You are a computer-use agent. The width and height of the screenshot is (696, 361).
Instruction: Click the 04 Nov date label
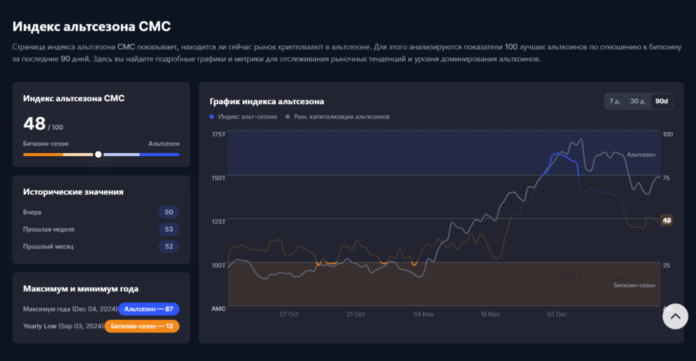(x=423, y=314)
